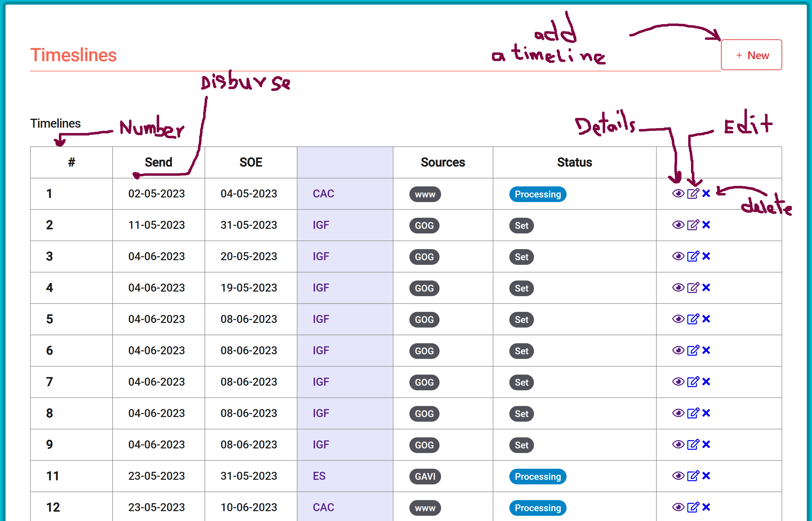Click Processing status badge in row 1
This screenshot has width=812, height=521.
(538, 194)
